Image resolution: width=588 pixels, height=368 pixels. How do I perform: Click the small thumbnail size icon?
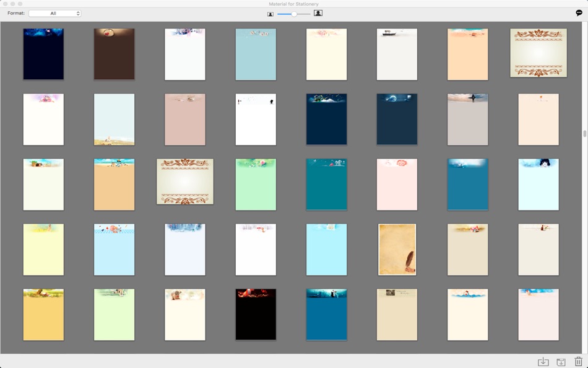click(270, 14)
